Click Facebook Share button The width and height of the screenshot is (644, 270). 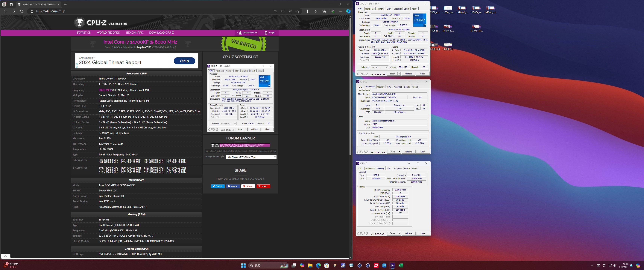pos(233,186)
